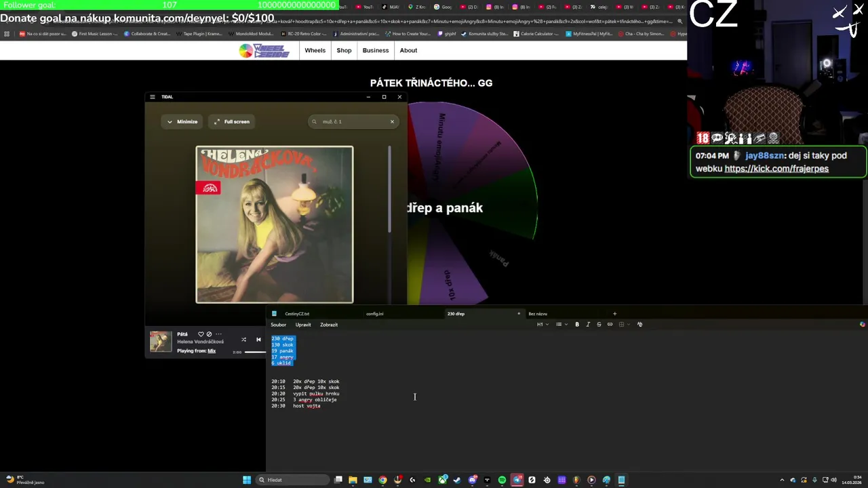Viewport: 868px width, 488px height.
Task: Open Task View on the taskbar
Action: tap(338, 480)
